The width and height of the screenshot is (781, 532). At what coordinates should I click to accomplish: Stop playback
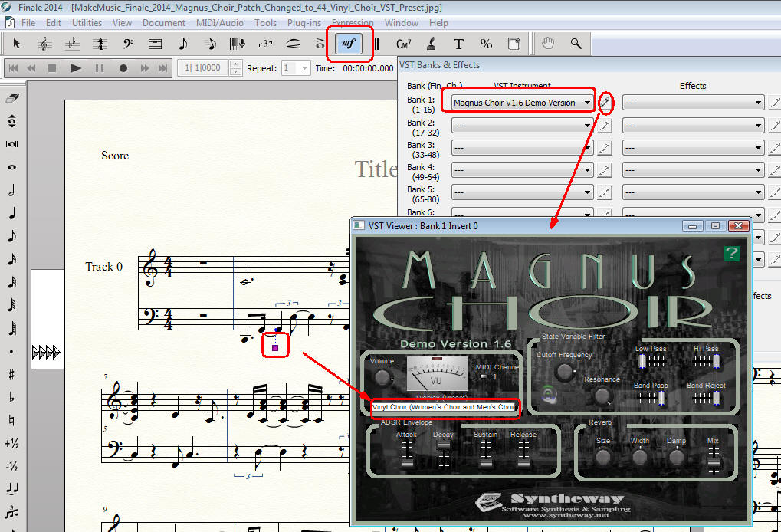52,67
